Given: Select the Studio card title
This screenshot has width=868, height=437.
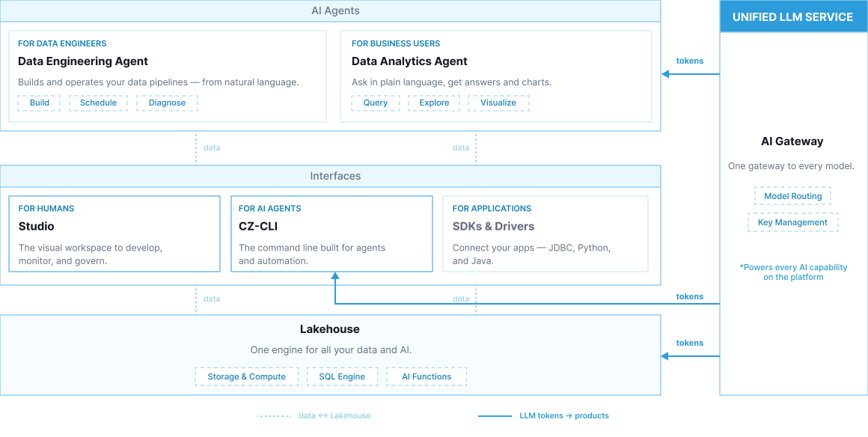Looking at the screenshot, I should [37, 227].
